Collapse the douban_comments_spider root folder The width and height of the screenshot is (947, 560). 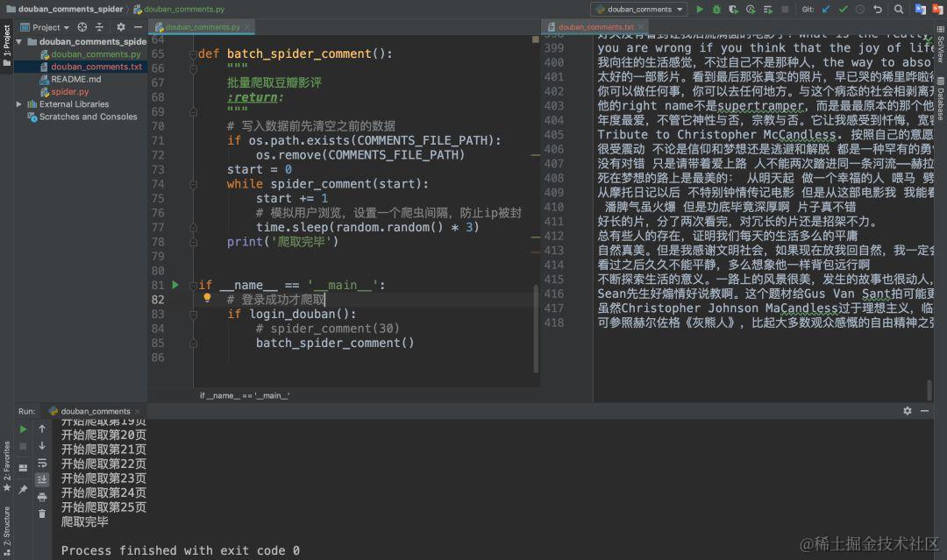click(18, 42)
